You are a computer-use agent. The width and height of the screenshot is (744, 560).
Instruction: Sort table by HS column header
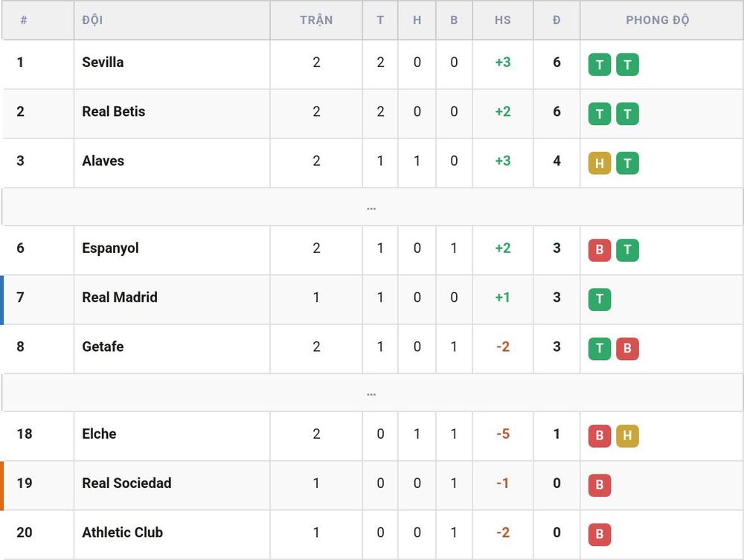[502, 20]
